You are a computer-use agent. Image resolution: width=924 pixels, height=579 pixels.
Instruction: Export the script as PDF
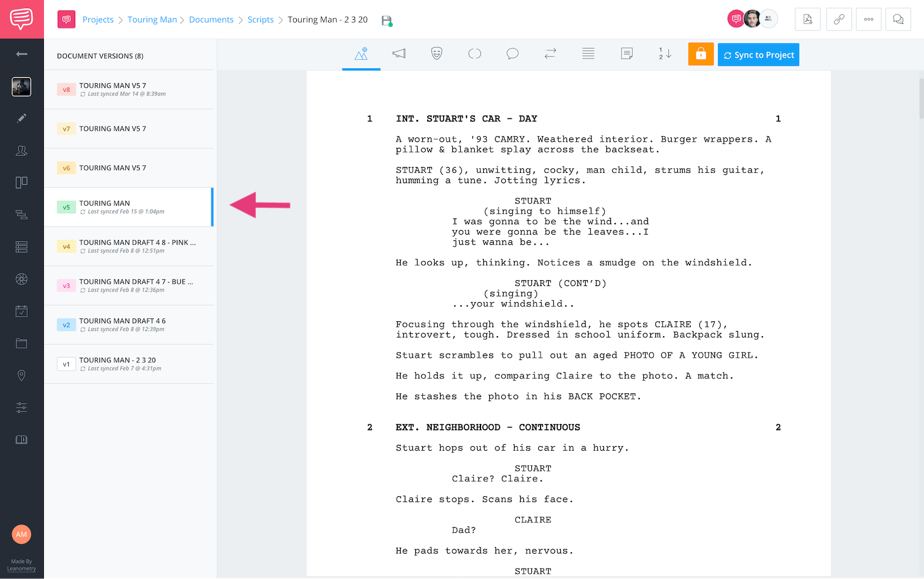point(807,19)
